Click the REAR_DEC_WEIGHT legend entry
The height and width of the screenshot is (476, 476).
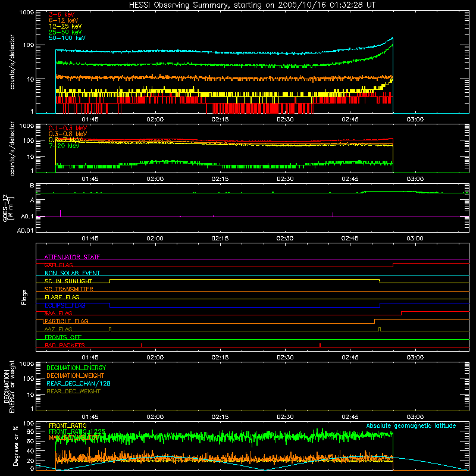pyautogui.click(x=73, y=392)
